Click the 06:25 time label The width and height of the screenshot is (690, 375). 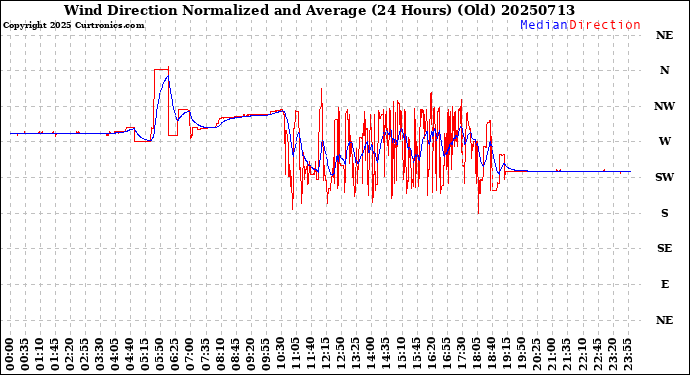click(175, 354)
